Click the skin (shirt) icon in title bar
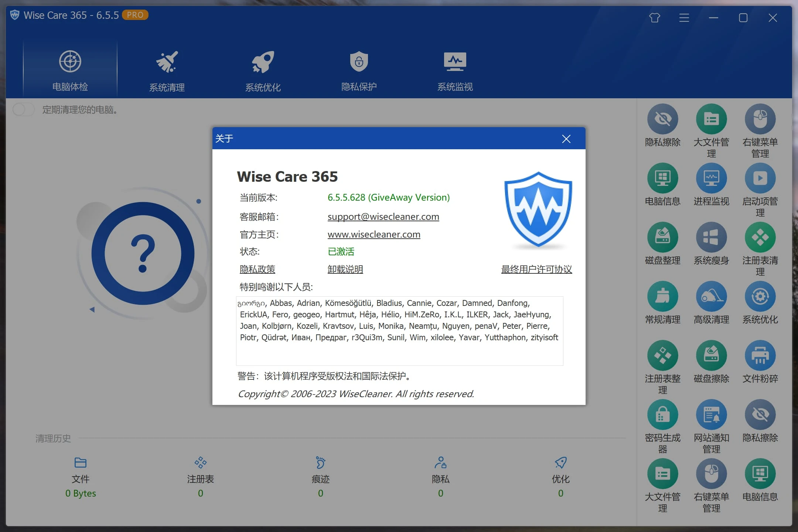This screenshot has height=532, width=798. tap(654, 17)
